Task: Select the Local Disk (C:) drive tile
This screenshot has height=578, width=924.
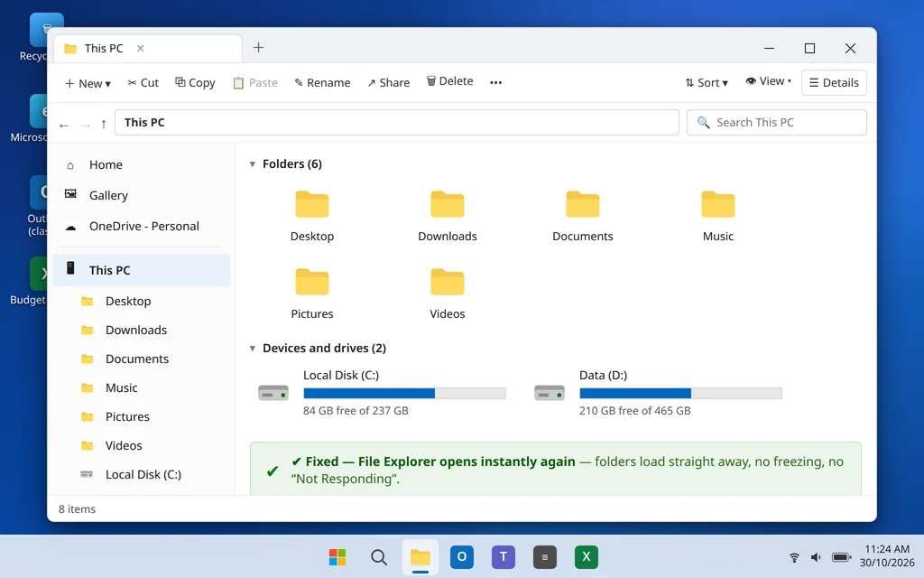Action: point(382,393)
